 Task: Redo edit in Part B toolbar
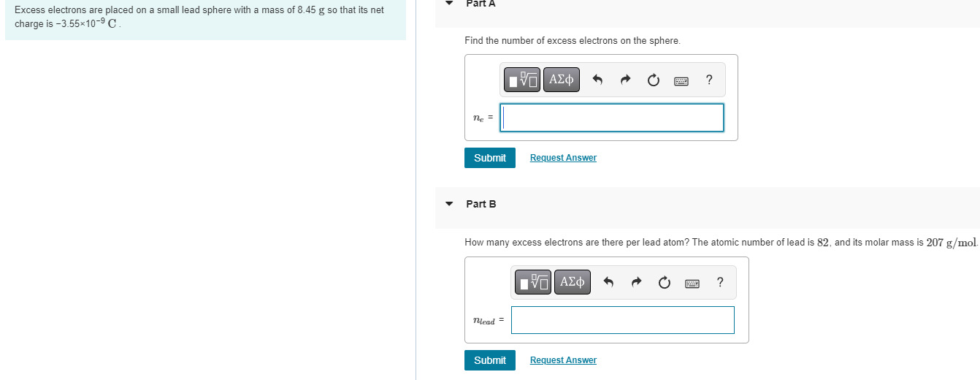tap(636, 282)
